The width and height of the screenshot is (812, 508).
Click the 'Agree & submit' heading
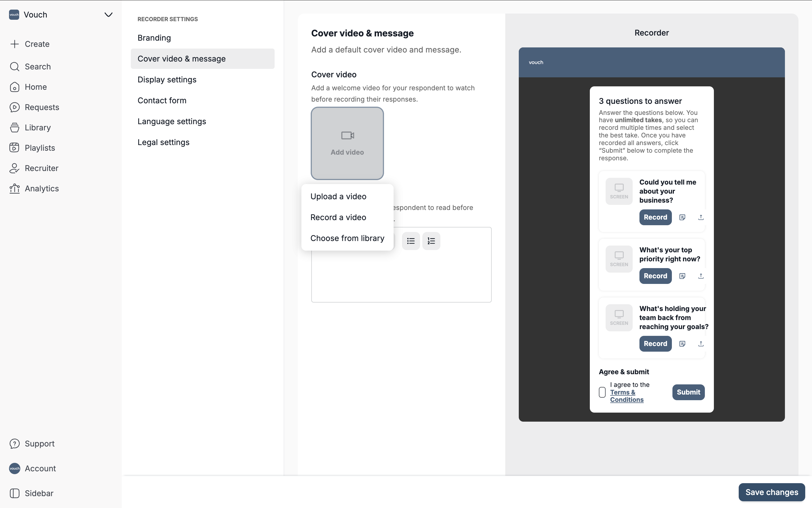624,372
